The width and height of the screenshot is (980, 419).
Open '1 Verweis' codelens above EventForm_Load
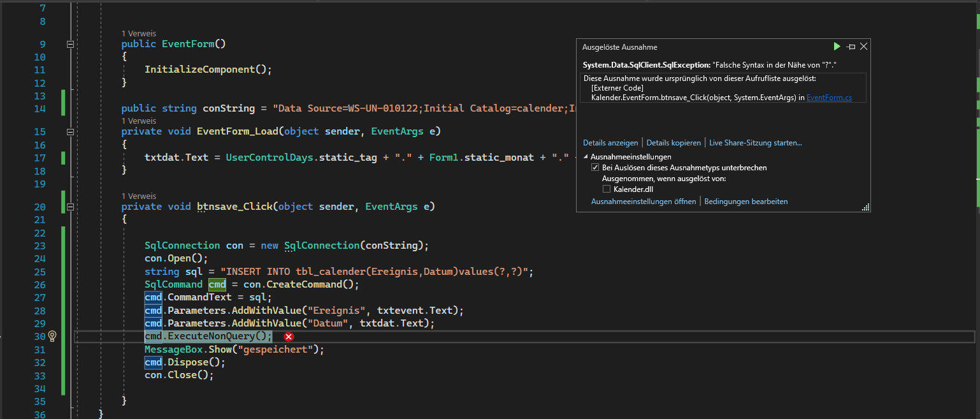point(139,121)
